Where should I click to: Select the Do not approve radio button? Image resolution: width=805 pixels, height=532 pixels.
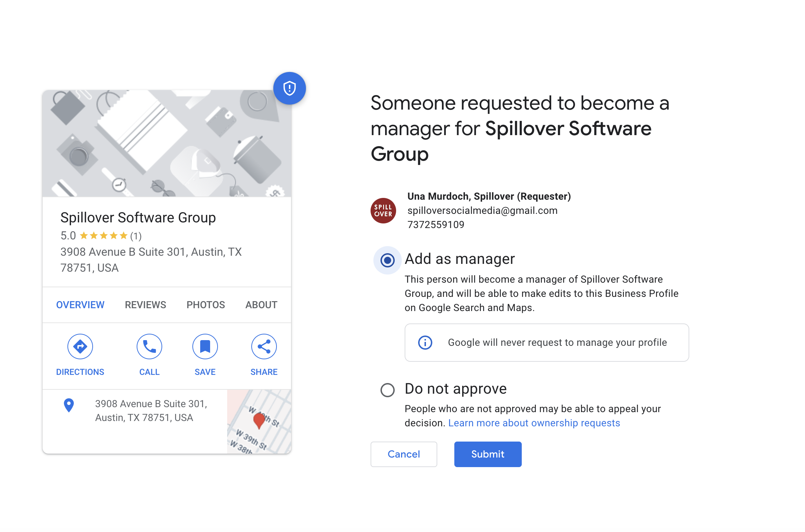(x=388, y=390)
